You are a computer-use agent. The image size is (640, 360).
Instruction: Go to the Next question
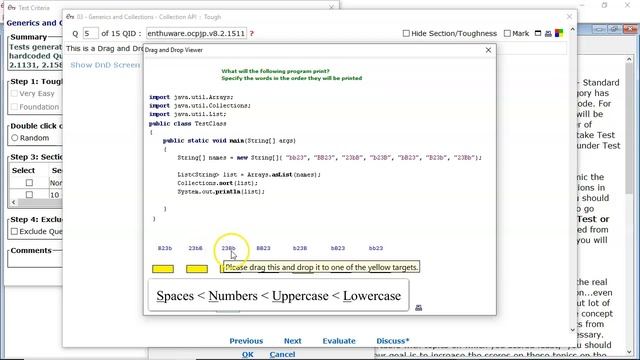click(293, 341)
